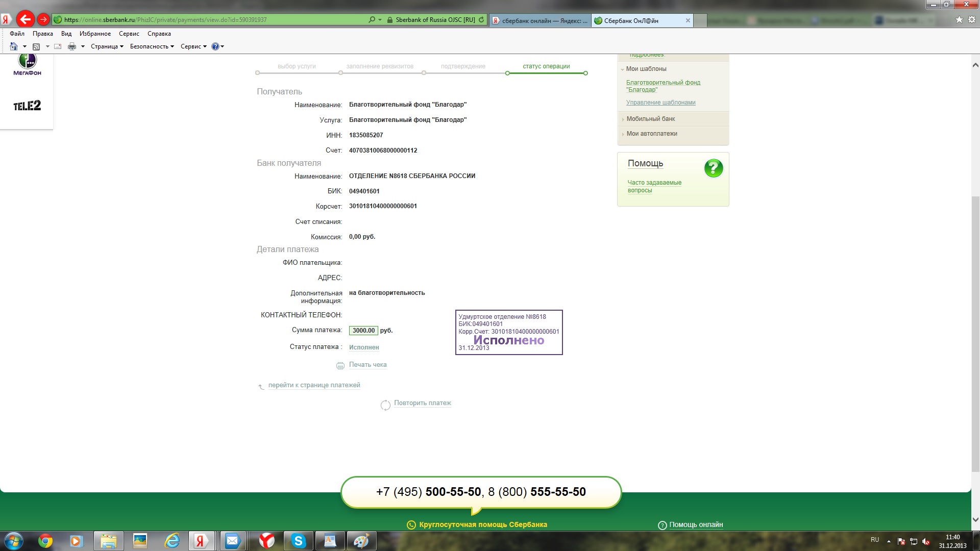Click the green help question mark icon
980x551 pixels.
714,168
